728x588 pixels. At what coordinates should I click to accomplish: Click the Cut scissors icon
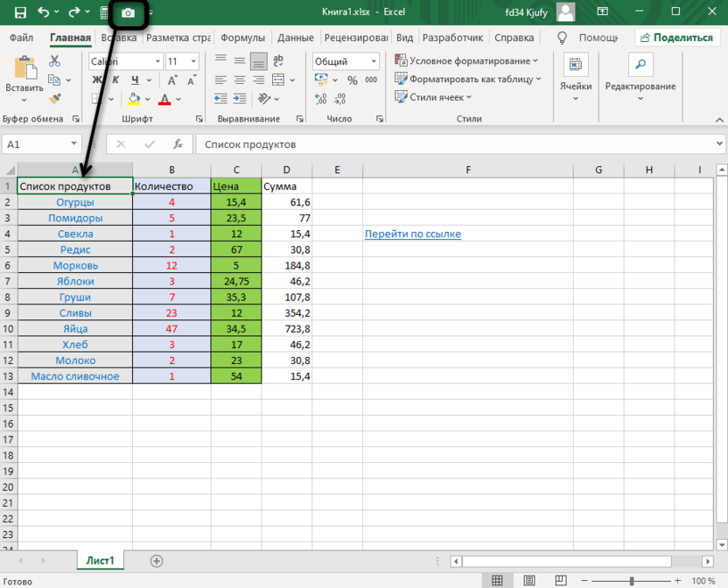click(x=54, y=61)
